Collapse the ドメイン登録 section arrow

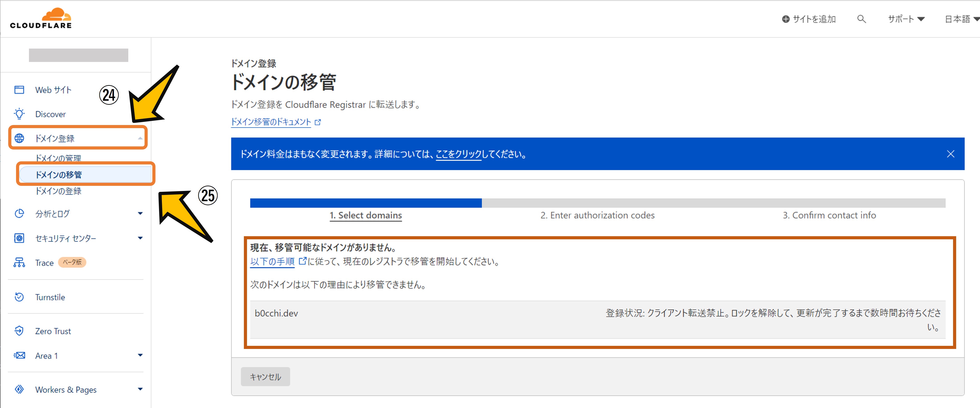pyautogui.click(x=140, y=138)
